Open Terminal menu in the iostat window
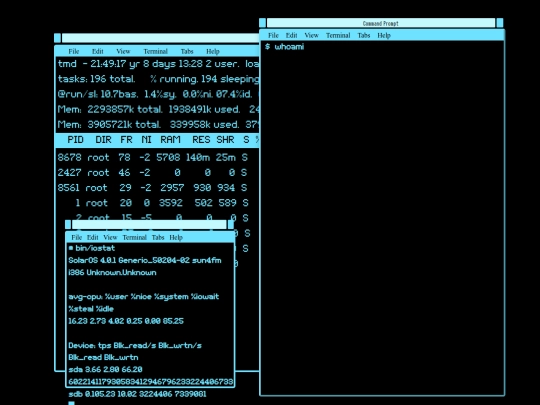Viewport: 540px width, 405px height. (134, 237)
